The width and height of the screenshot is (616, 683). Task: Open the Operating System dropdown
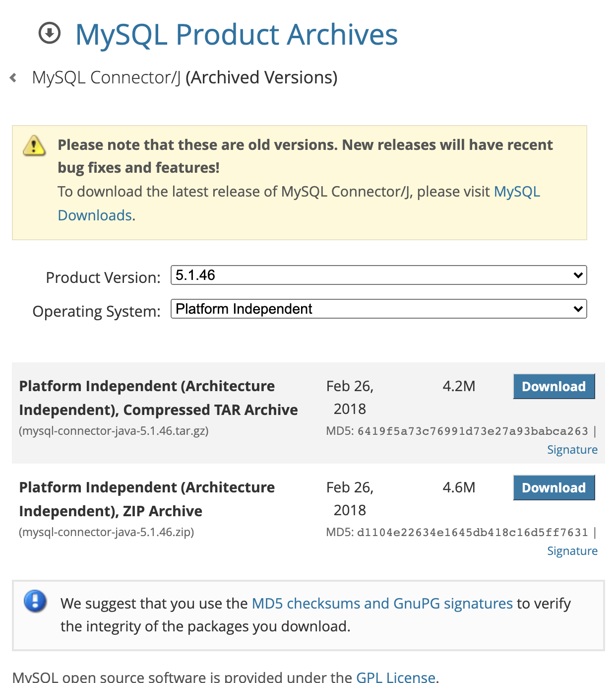(378, 309)
